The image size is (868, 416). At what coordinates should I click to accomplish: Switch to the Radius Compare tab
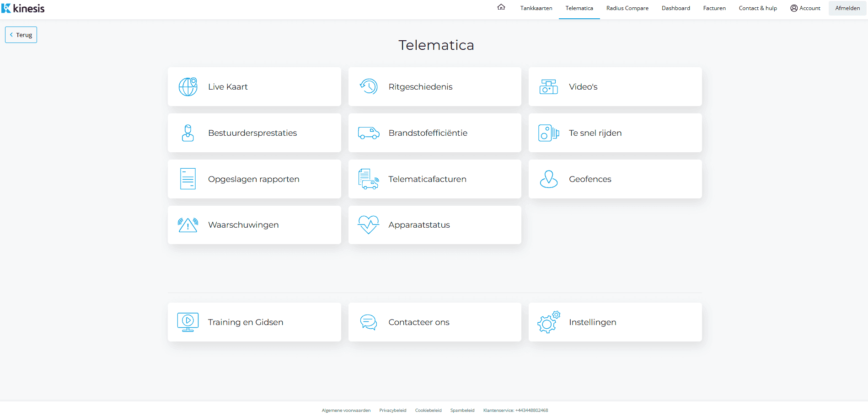tap(627, 8)
